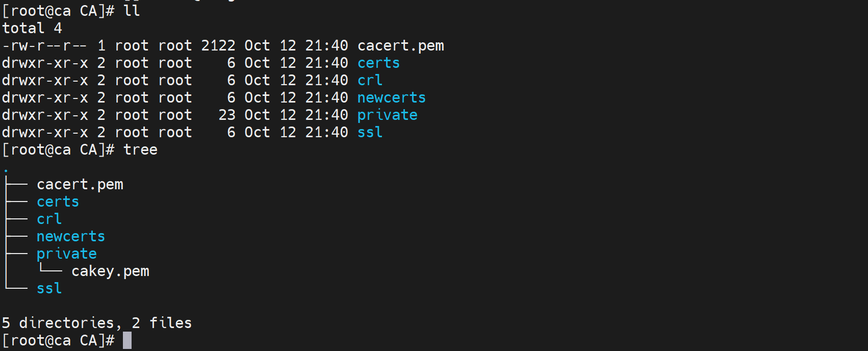Select cacert.pem in the tree output
This screenshot has height=351, width=868.
click(x=80, y=185)
